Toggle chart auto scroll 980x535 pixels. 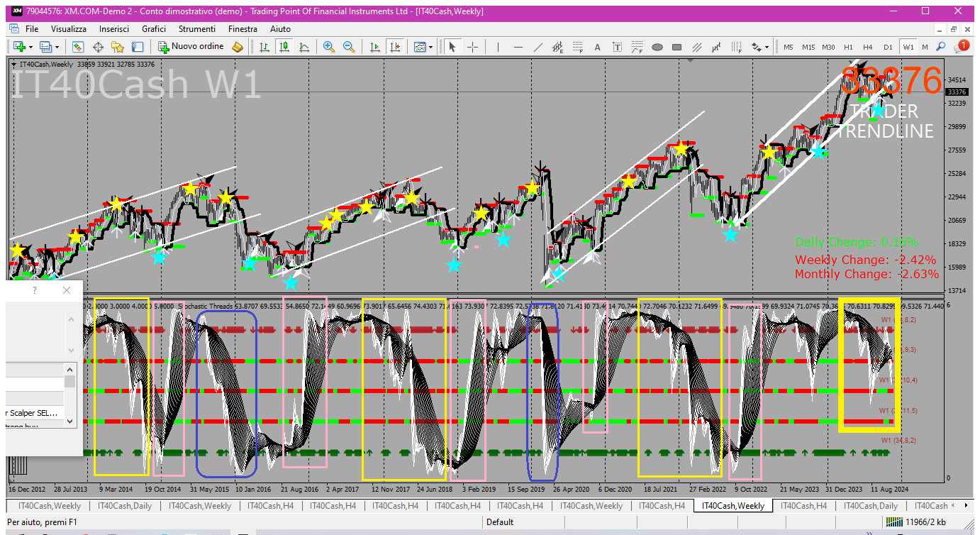[375, 47]
